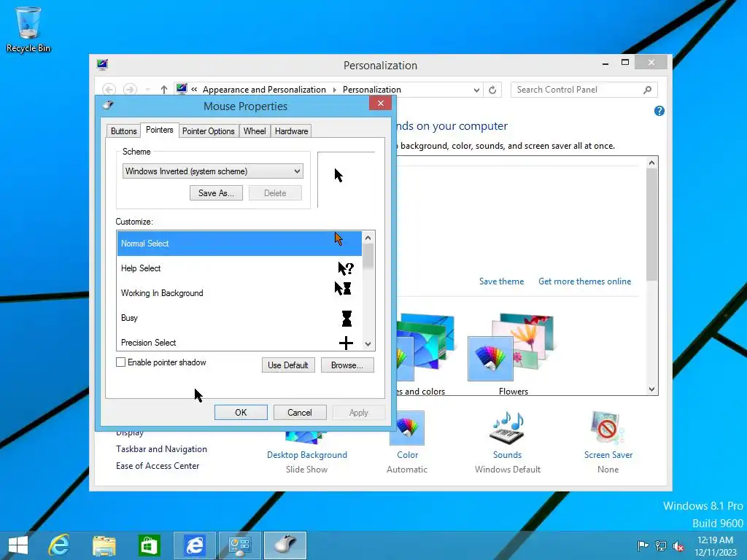Open Get more themes online link
This screenshot has height=560, width=747.
(584, 281)
